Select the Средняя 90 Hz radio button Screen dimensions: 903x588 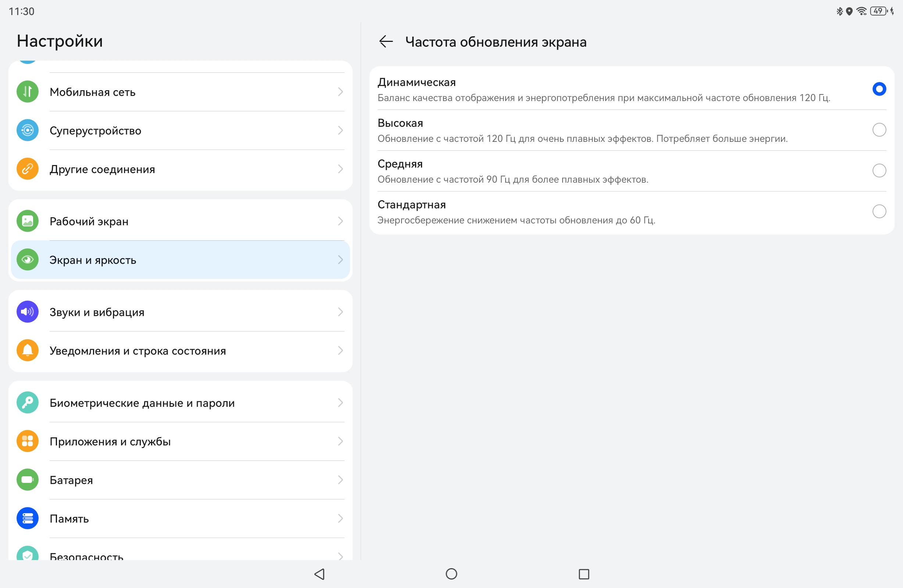tap(879, 171)
